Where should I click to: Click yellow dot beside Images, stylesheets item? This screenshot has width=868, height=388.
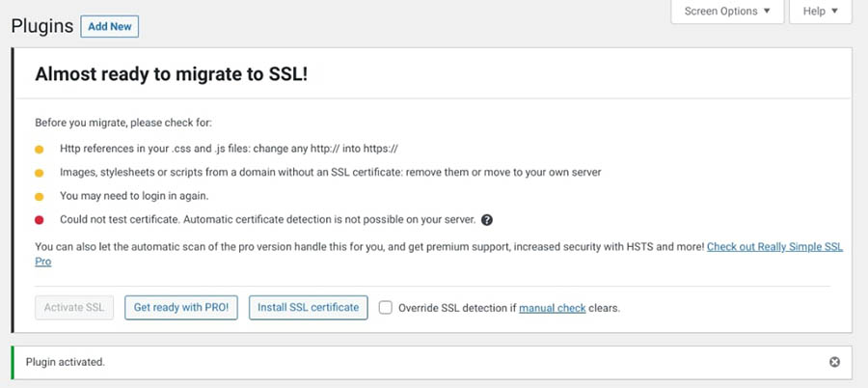(x=40, y=172)
